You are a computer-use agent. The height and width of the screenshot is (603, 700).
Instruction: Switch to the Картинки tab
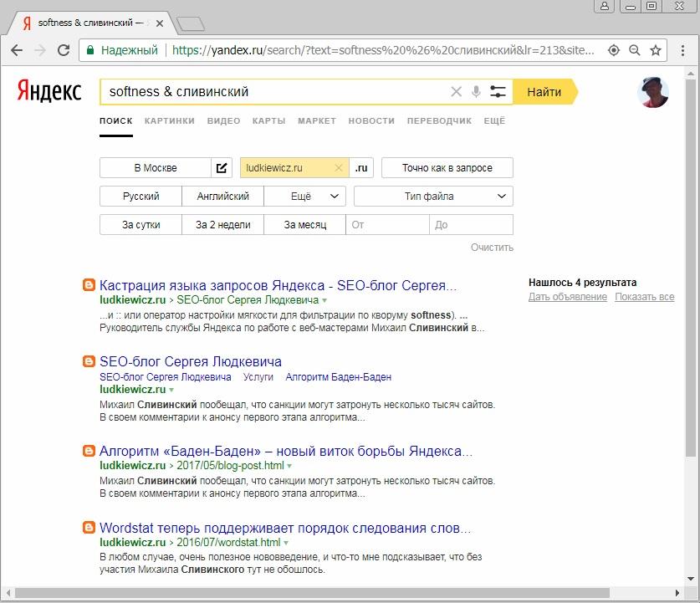point(170,121)
